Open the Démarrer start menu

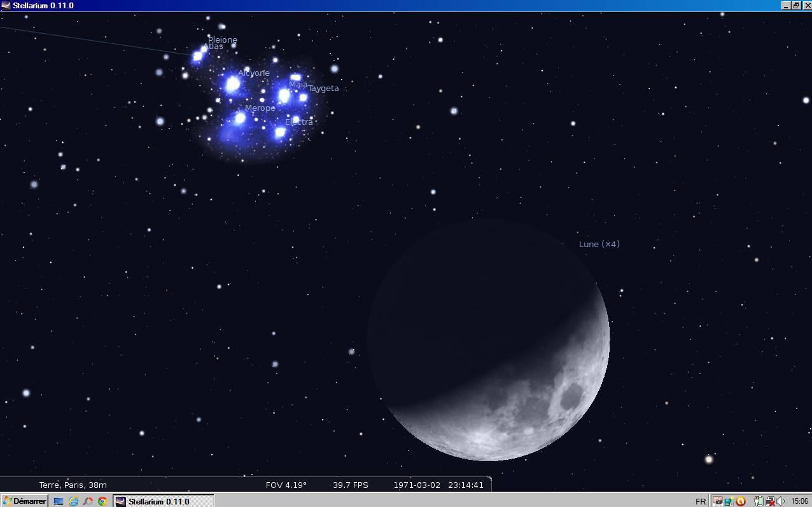[x=24, y=501]
